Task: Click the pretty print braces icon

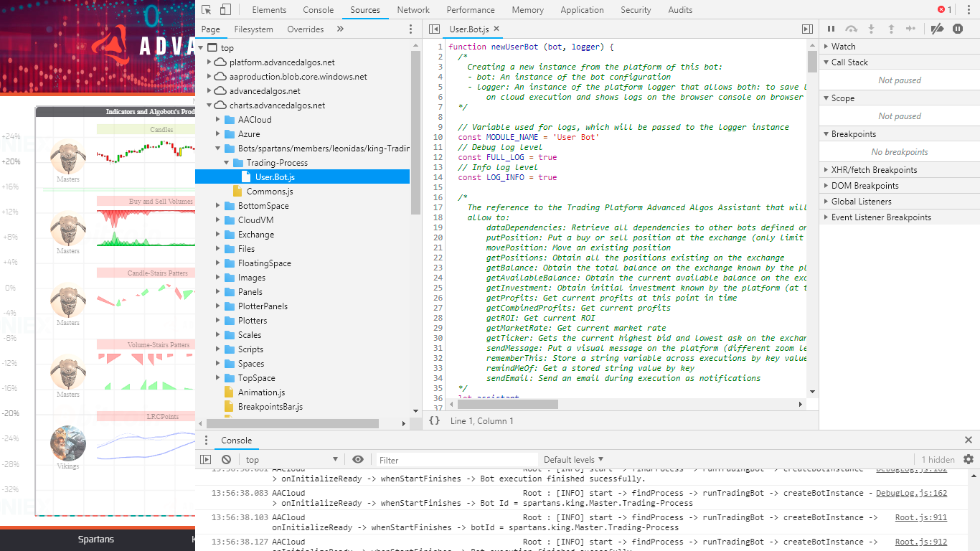Action: (434, 421)
